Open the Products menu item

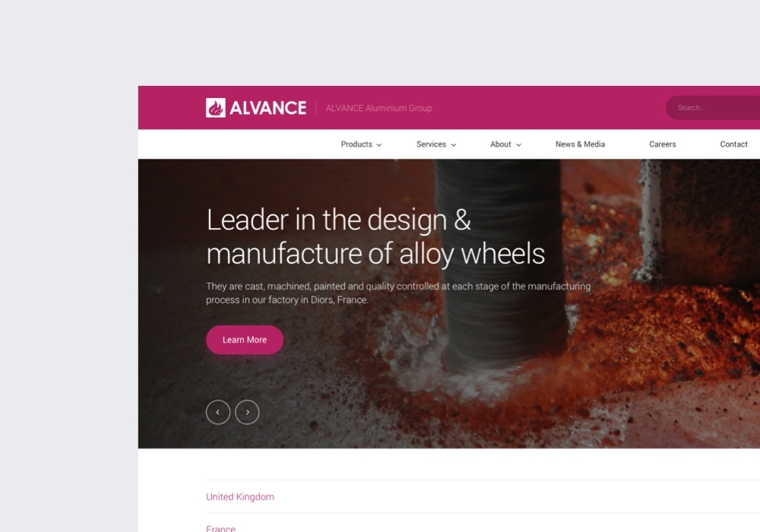coord(356,144)
